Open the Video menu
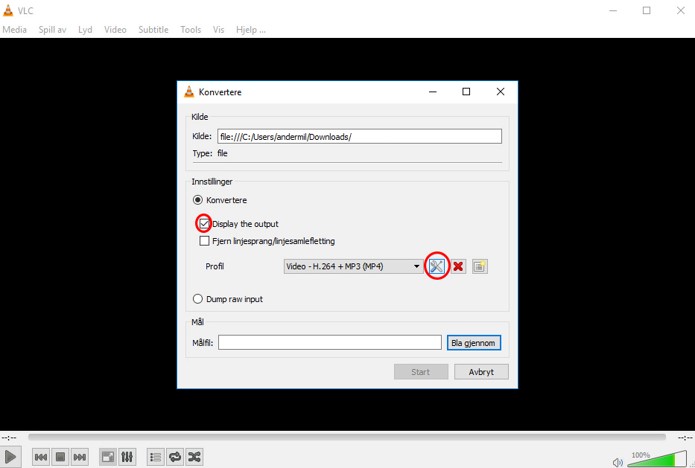Viewport: 695px width, 468px height. click(x=115, y=30)
